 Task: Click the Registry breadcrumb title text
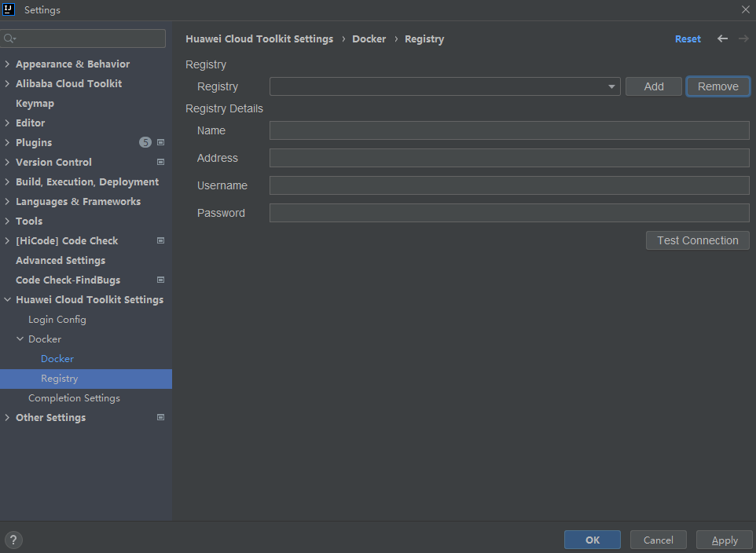click(424, 39)
